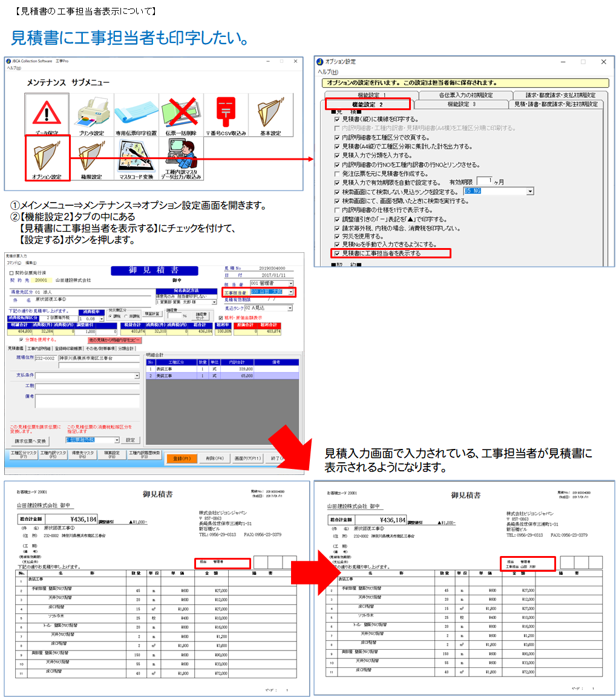Open the 基本設定 folder icon
This screenshot has height=697, width=616.
tap(270, 115)
